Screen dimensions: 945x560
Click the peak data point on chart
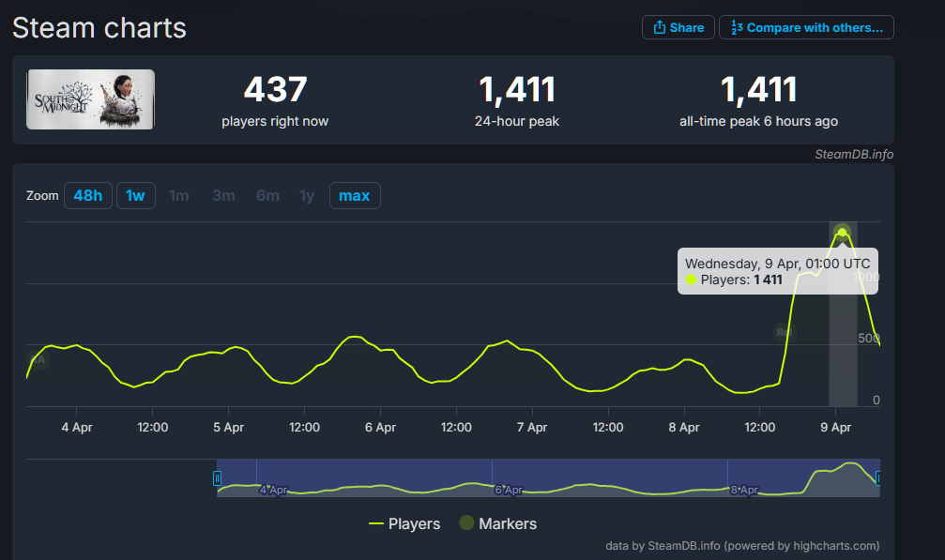[842, 232]
